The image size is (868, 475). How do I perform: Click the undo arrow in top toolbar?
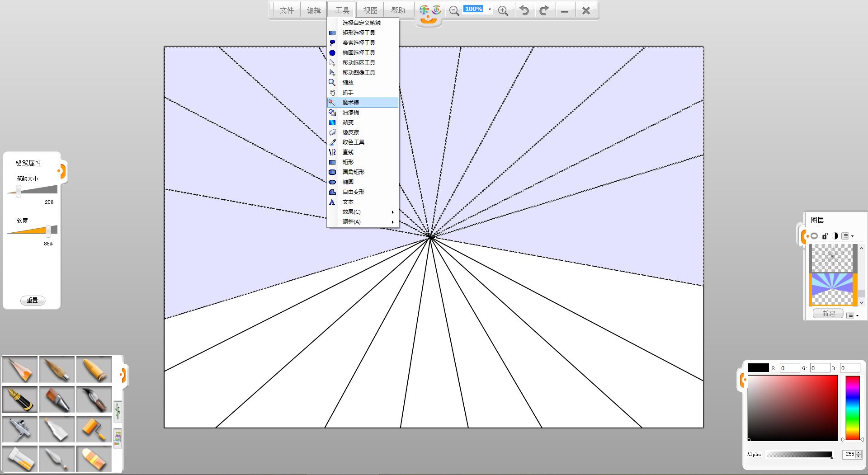(x=524, y=10)
